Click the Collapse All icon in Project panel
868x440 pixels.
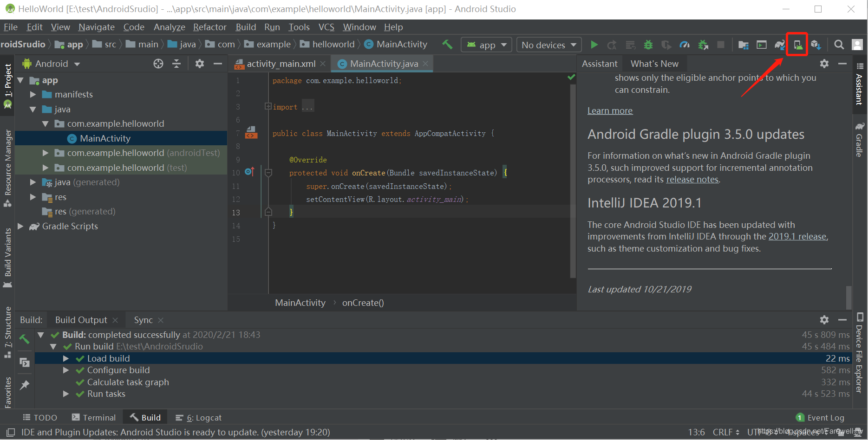pos(176,64)
